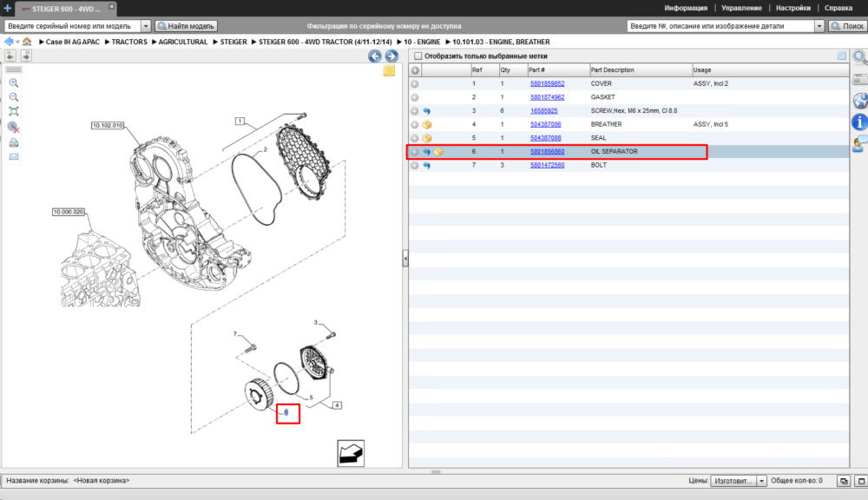Add BREATHER part using its round plus button

click(415, 125)
